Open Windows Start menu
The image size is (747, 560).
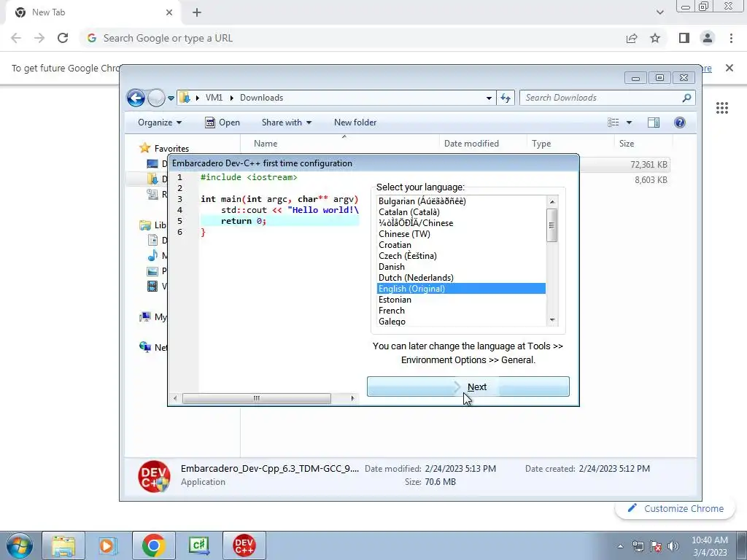[x=19, y=545]
